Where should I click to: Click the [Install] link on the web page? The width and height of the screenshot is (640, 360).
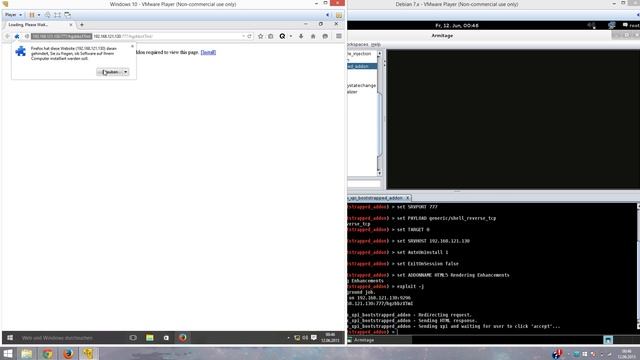pyautogui.click(x=208, y=52)
